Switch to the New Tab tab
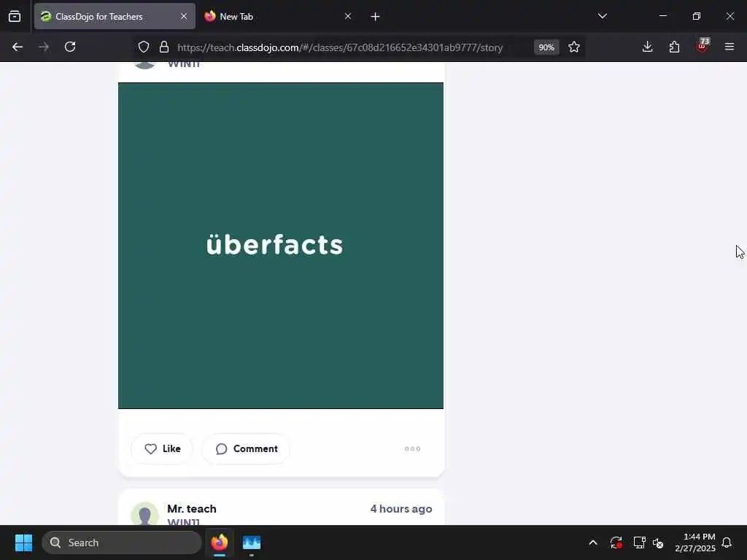 [x=277, y=16]
